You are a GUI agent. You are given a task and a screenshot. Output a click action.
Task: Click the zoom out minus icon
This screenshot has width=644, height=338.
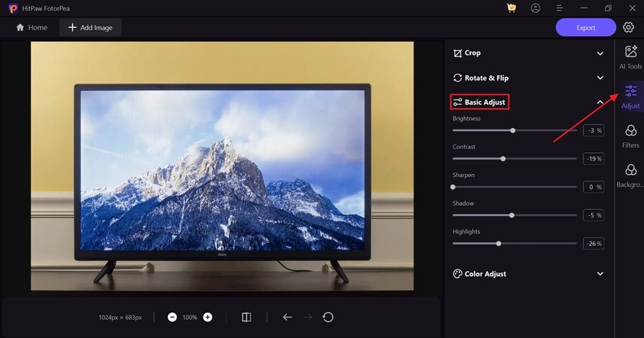click(x=172, y=317)
